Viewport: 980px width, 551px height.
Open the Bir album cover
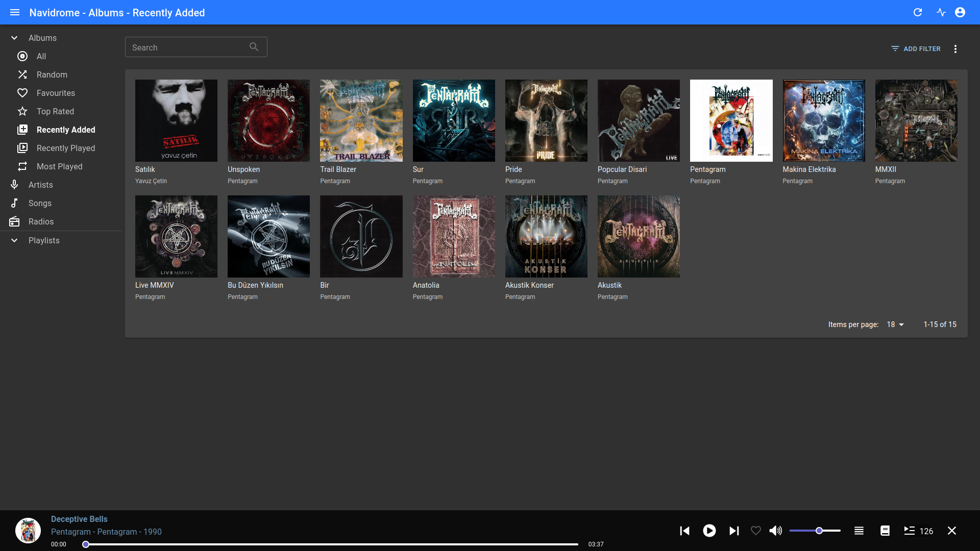361,236
